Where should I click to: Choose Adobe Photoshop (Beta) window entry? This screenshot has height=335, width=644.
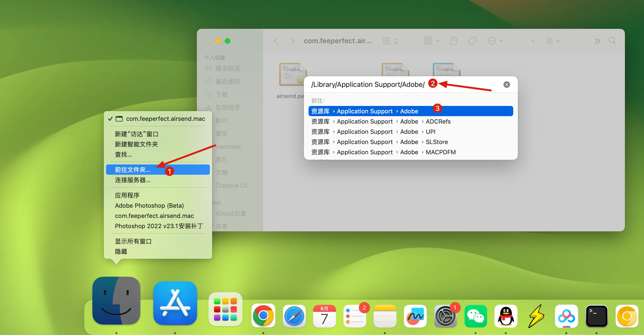click(158, 205)
